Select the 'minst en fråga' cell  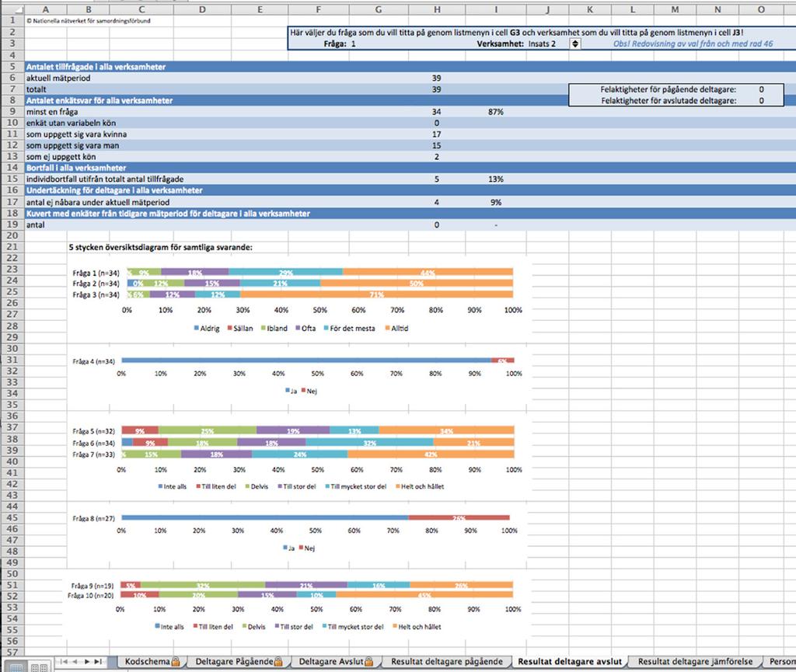(x=52, y=112)
